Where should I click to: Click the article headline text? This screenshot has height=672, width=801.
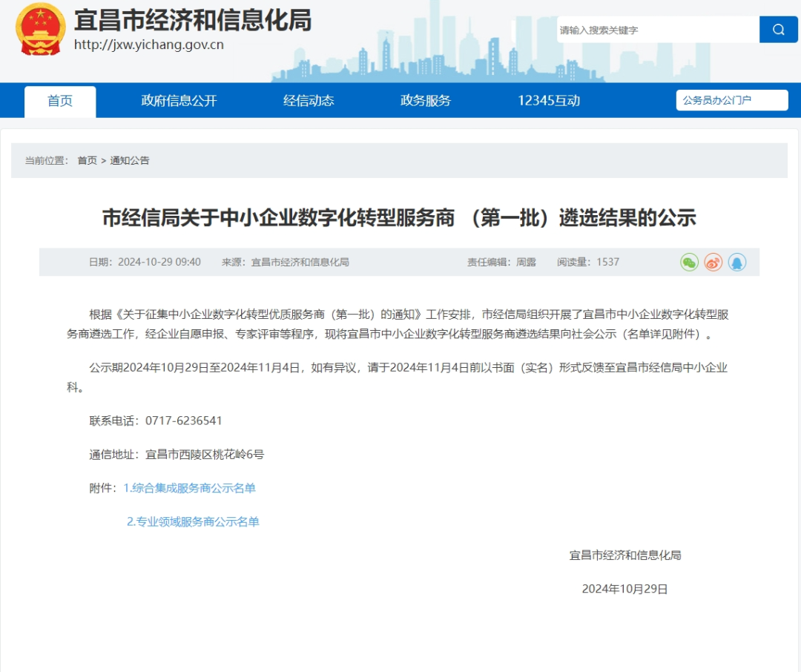(x=400, y=218)
